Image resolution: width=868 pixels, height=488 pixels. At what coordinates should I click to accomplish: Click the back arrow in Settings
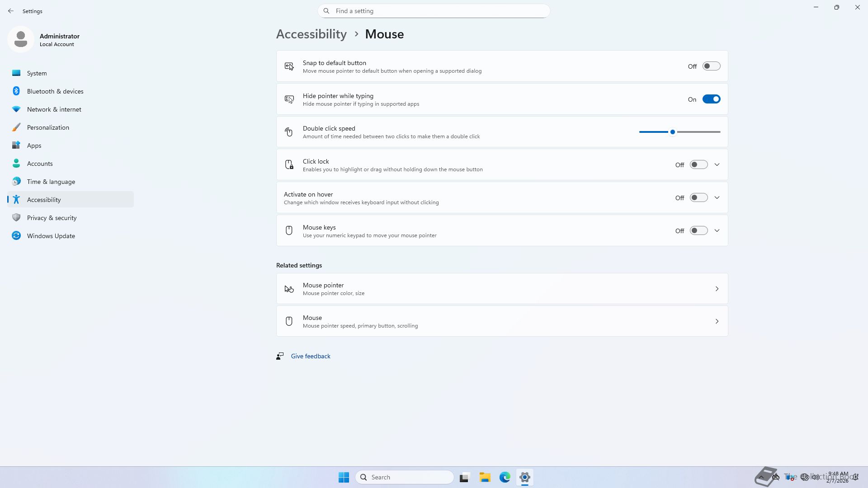(11, 11)
